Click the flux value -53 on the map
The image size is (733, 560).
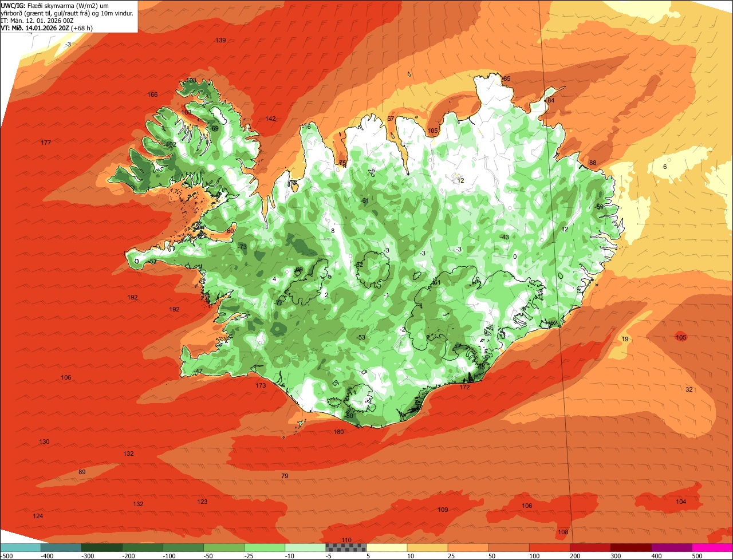point(360,337)
